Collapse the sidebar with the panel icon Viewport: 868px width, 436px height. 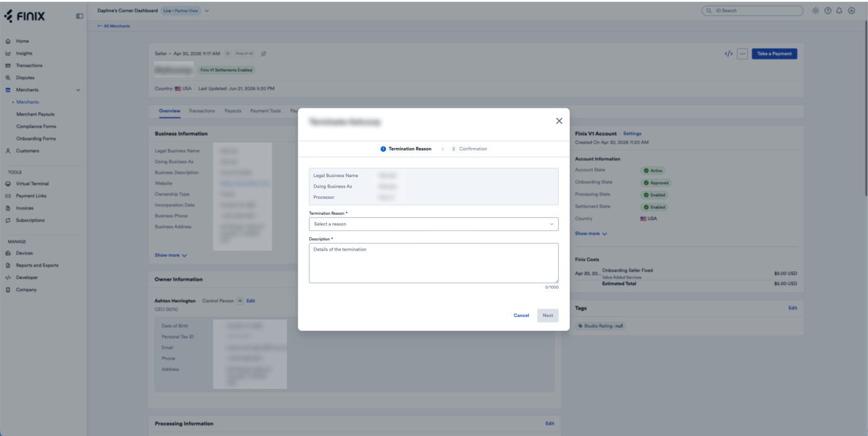tap(79, 16)
